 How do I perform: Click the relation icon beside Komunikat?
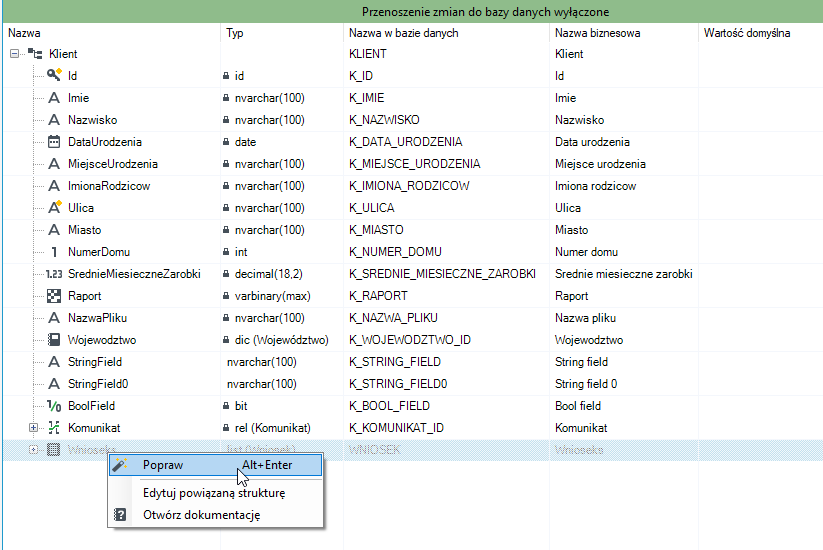54,428
